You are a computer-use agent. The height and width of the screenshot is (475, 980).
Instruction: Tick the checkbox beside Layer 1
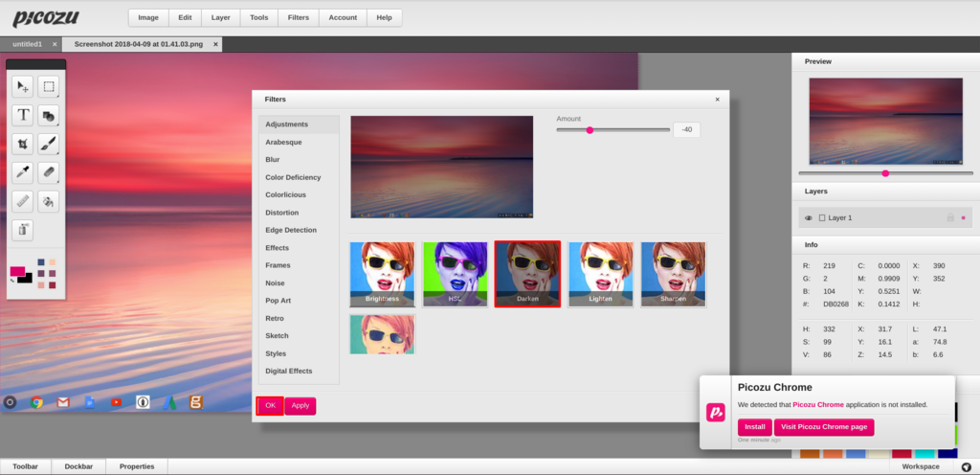822,218
